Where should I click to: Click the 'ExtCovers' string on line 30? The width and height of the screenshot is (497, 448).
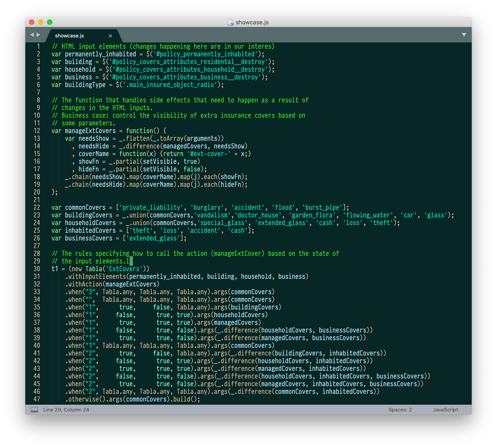[124, 269]
